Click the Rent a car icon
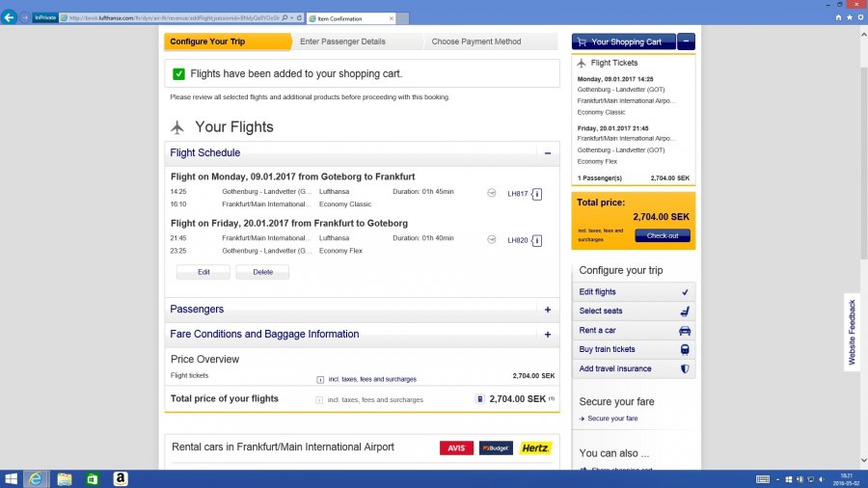 [685, 331]
